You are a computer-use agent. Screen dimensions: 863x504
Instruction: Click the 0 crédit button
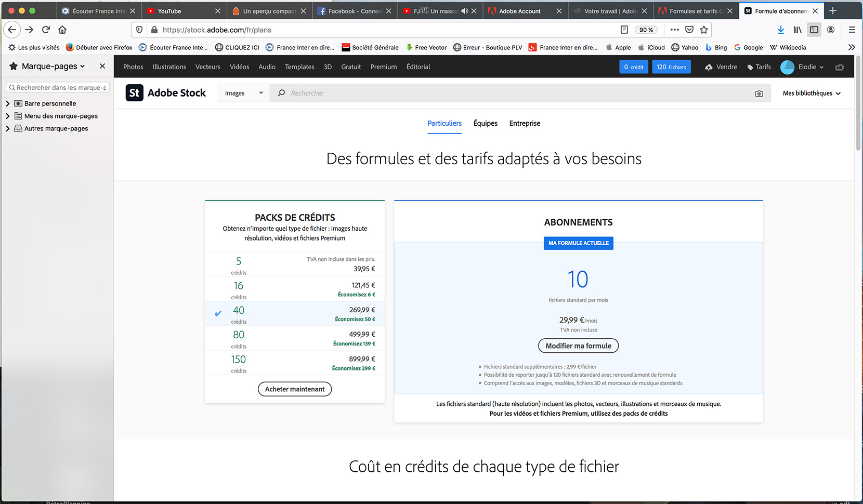point(634,67)
